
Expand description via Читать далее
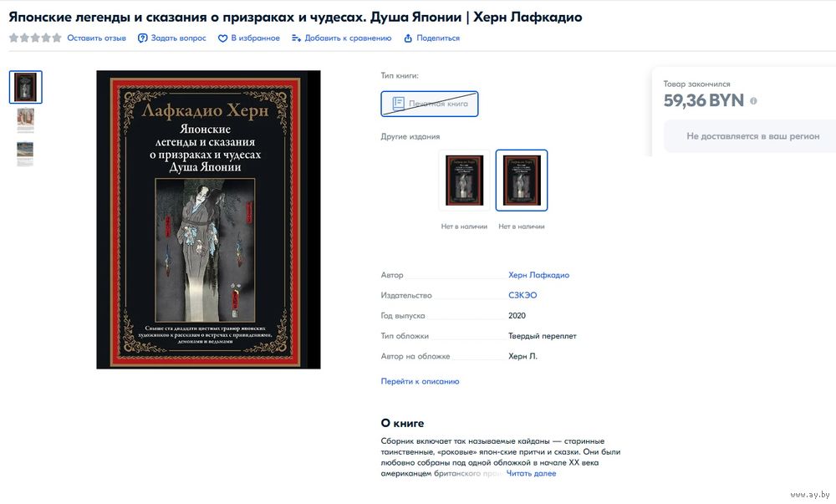[531, 473]
